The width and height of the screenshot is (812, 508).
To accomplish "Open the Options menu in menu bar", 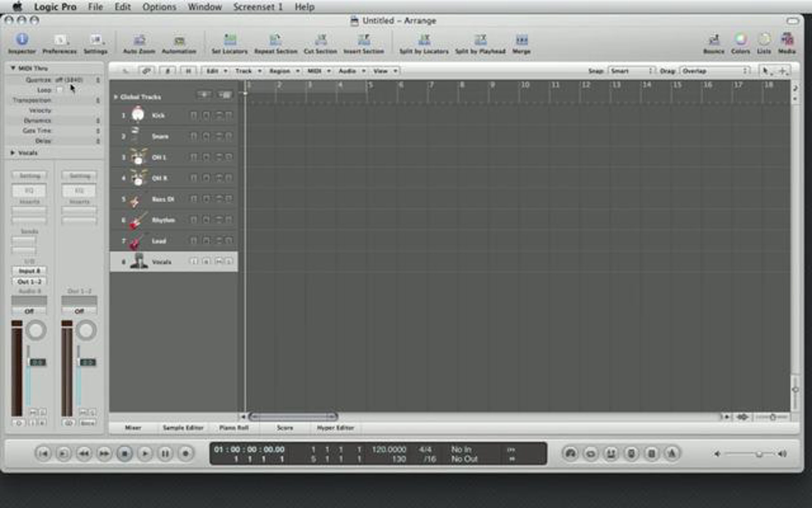I will pyautogui.click(x=159, y=7).
